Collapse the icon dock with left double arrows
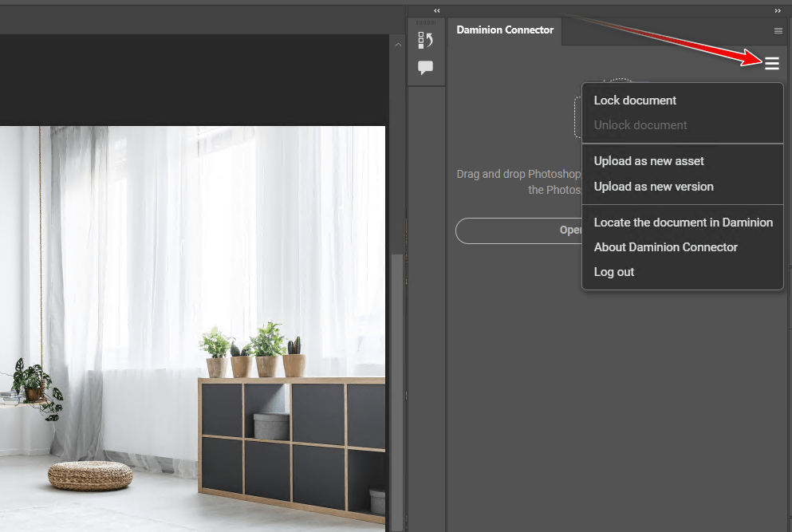792x532 pixels. click(x=437, y=10)
